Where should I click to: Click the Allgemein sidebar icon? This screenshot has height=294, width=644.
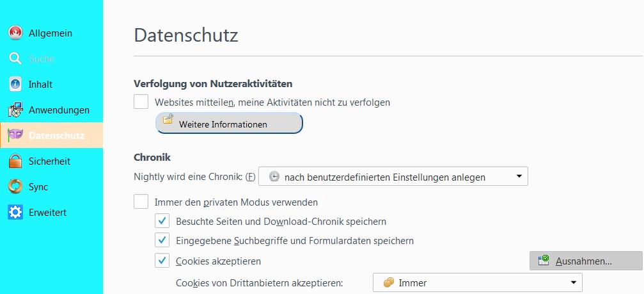click(x=15, y=33)
